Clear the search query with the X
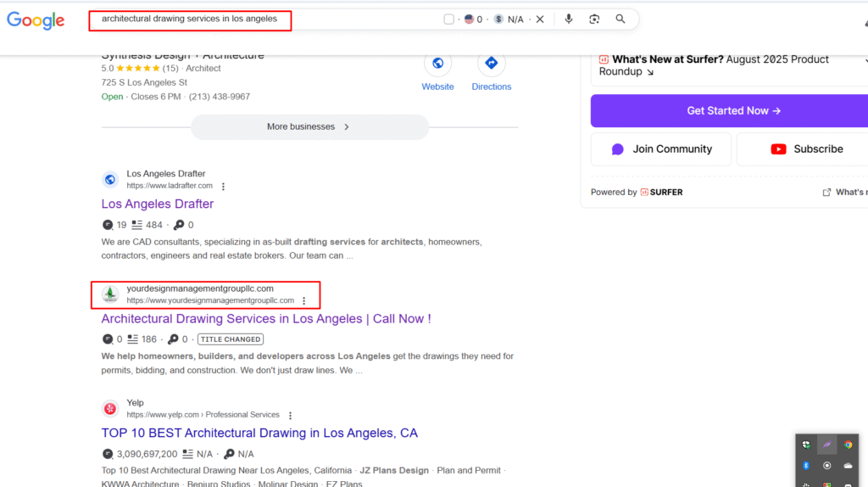This screenshot has height=487, width=868. click(540, 20)
